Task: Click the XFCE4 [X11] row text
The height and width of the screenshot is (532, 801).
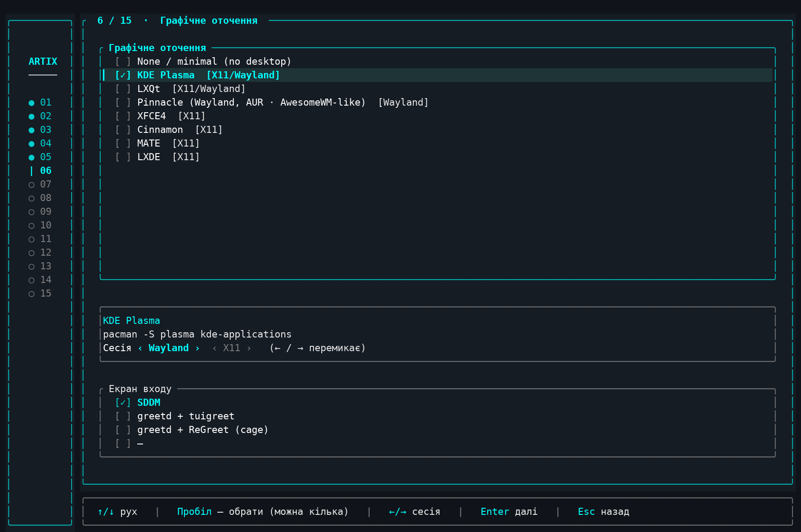Action: coord(171,116)
